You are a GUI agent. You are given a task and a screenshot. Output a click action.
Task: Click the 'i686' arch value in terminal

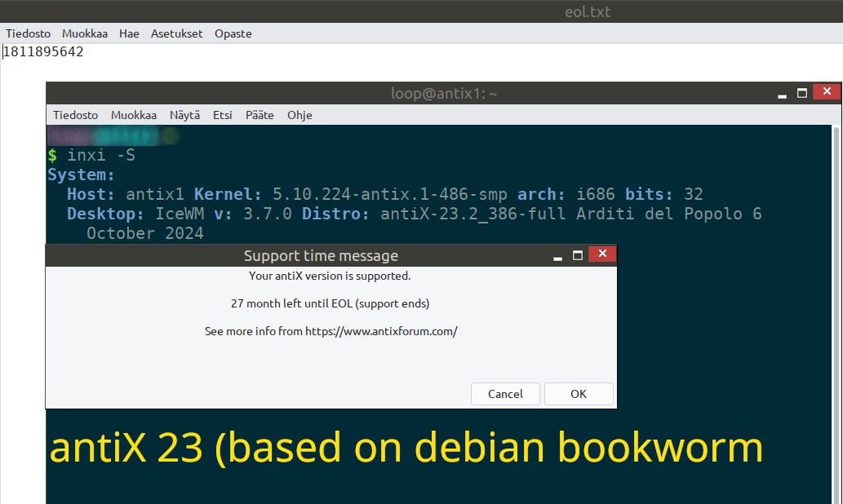tap(596, 194)
